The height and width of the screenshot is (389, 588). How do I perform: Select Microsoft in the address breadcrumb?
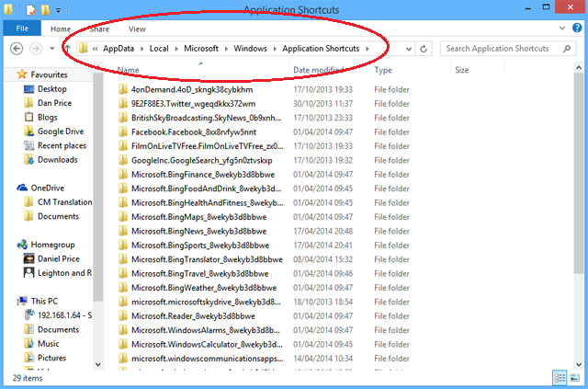coord(201,49)
